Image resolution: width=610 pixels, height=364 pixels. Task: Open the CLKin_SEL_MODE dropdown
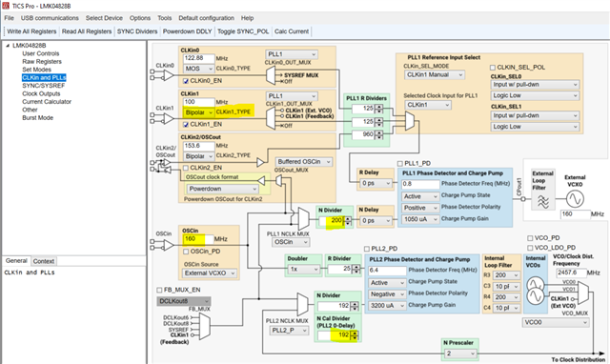pyautogui.click(x=435, y=74)
